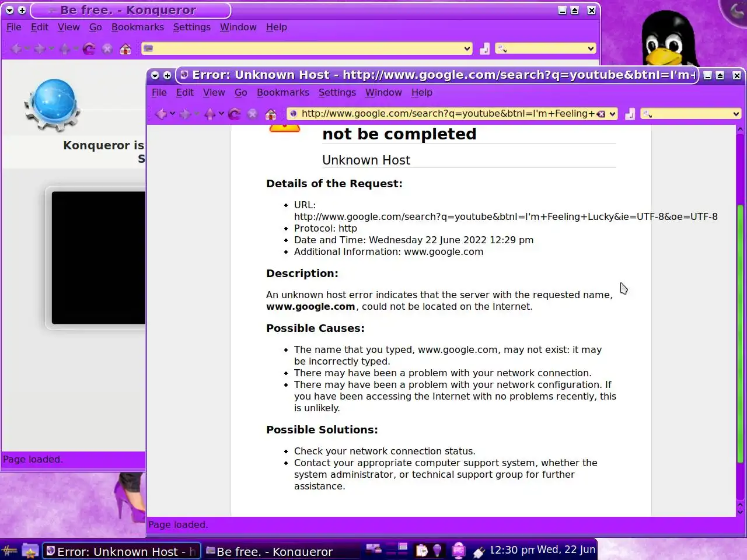Click the light bulb tray icon
Screen dimensions: 747x560
coord(437,550)
